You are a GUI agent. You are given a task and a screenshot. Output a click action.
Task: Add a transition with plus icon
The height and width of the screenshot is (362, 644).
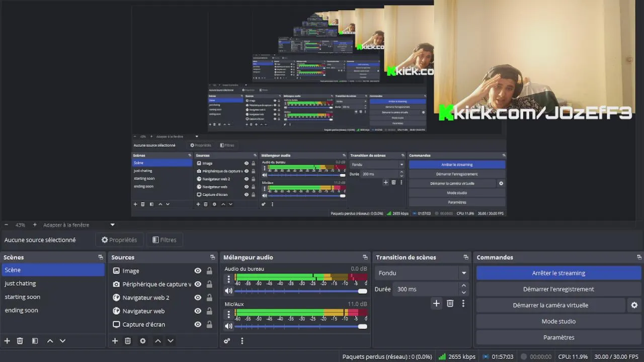click(436, 304)
